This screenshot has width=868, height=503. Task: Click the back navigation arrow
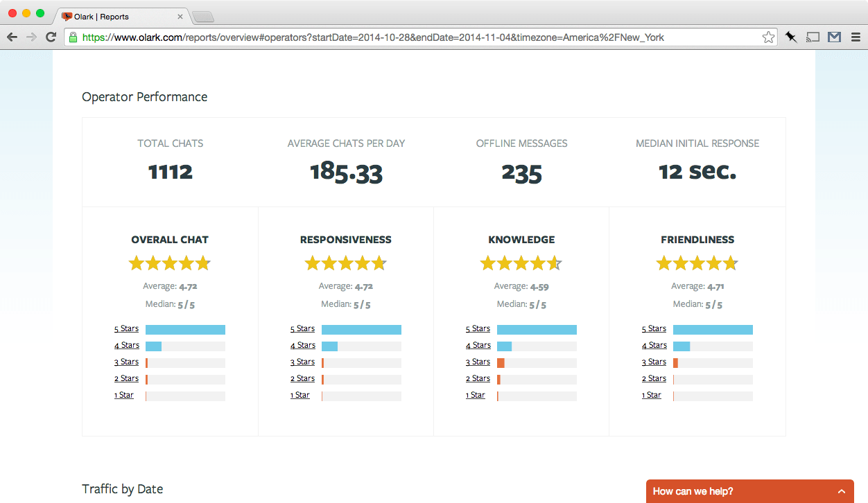(12, 37)
